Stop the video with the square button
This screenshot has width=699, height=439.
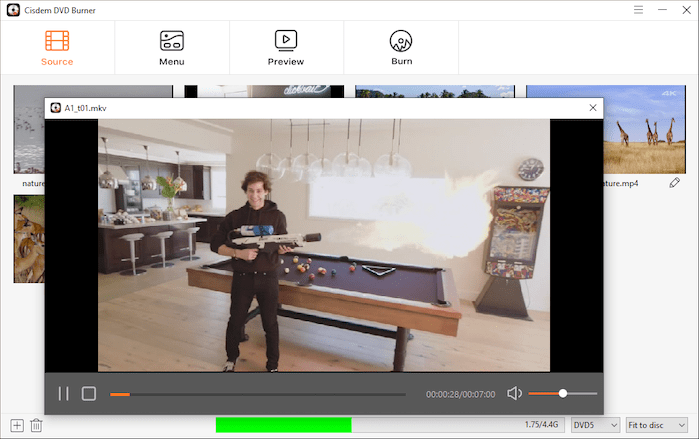coord(89,393)
